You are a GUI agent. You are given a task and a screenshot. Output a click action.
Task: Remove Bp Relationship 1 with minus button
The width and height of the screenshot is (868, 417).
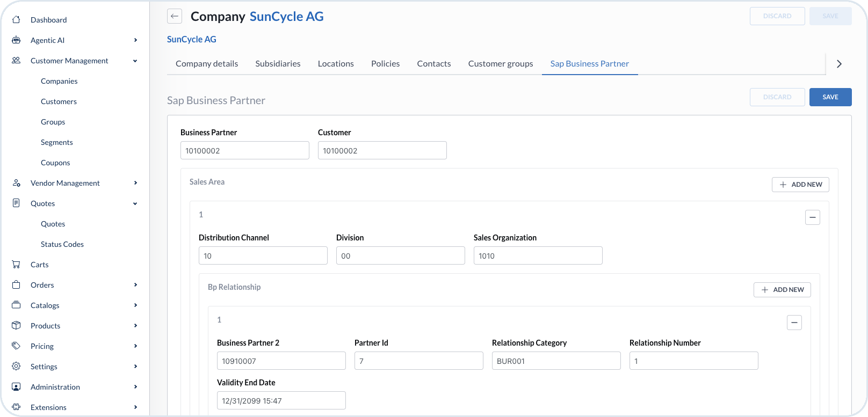[794, 323]
